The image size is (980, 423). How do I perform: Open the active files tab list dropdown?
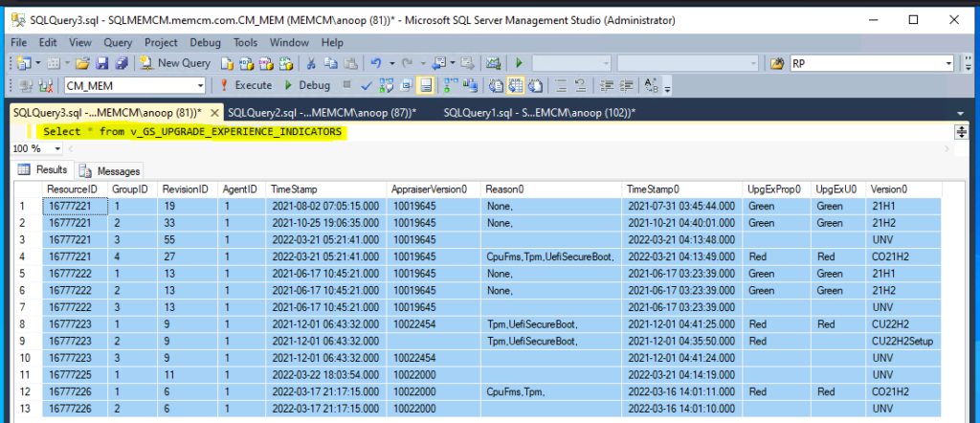pyautogui.click(x=961, y=114)
